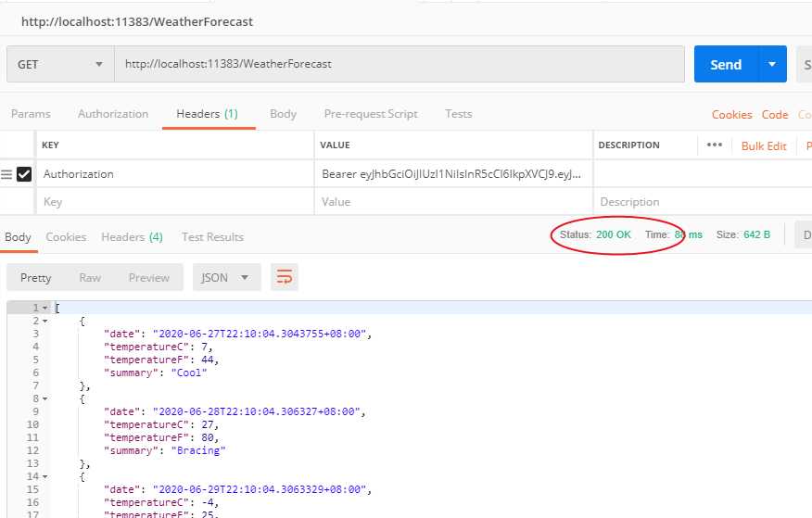
Task: Switch to the Params tab
Action: pos(31,114)
